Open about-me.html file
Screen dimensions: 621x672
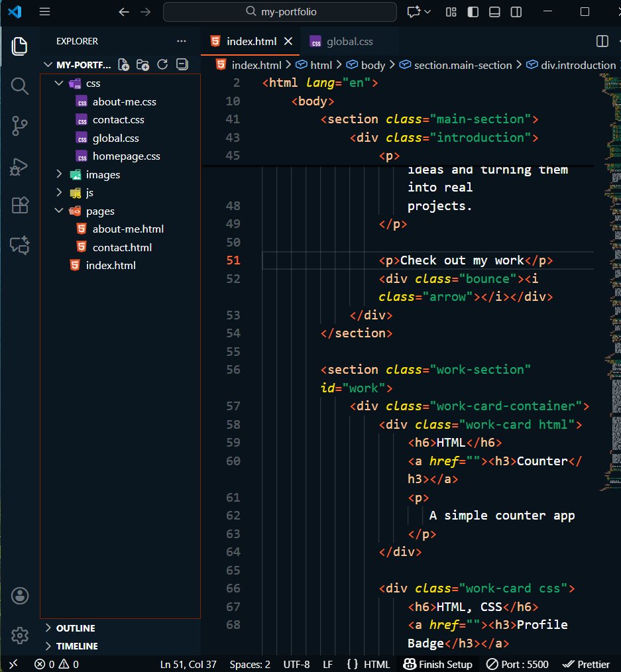[128, 229]
